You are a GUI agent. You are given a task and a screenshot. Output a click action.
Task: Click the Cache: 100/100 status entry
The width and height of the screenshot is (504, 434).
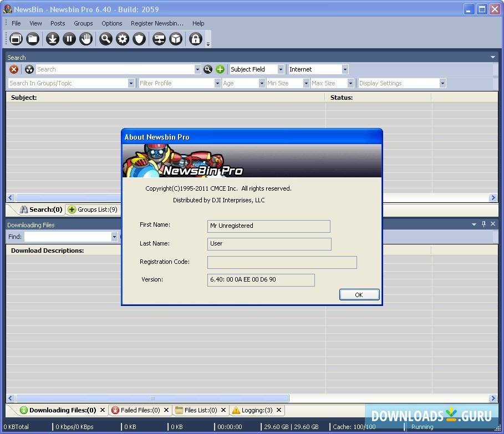[x=354, y=427]
